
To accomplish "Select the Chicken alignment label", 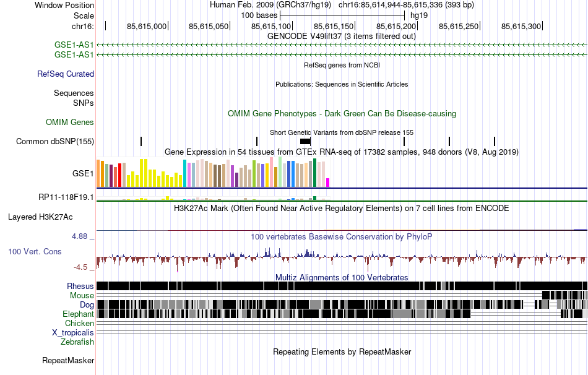I will click(79, 323).
